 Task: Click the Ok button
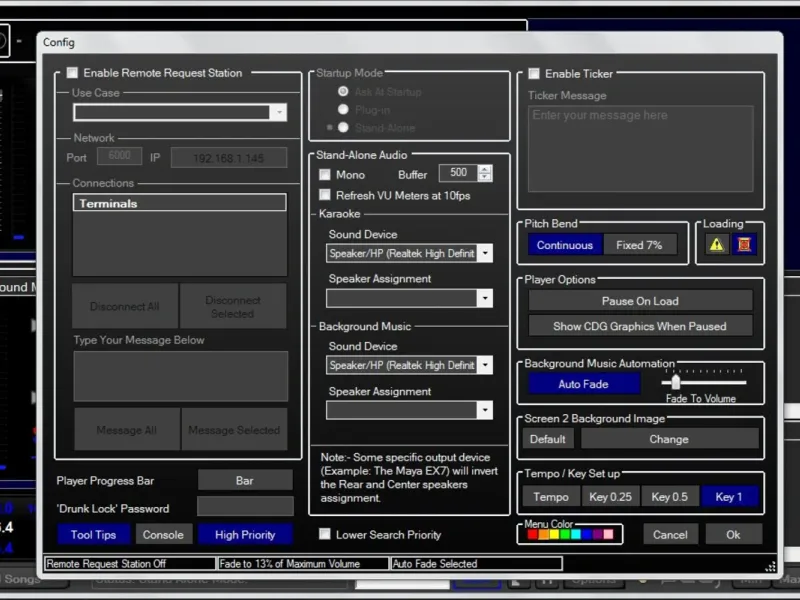click(733, 534)
